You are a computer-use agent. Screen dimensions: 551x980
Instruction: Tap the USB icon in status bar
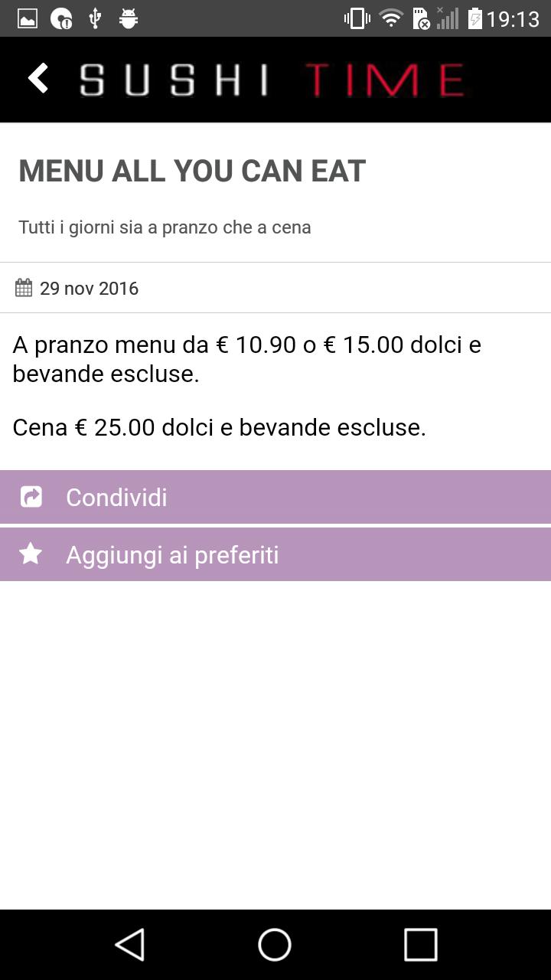pos(95,18)
